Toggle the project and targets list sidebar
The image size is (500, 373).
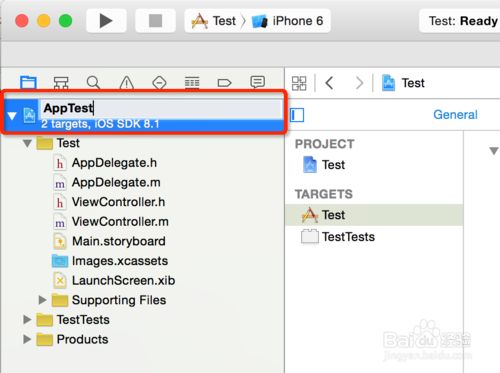coord(297,115)
